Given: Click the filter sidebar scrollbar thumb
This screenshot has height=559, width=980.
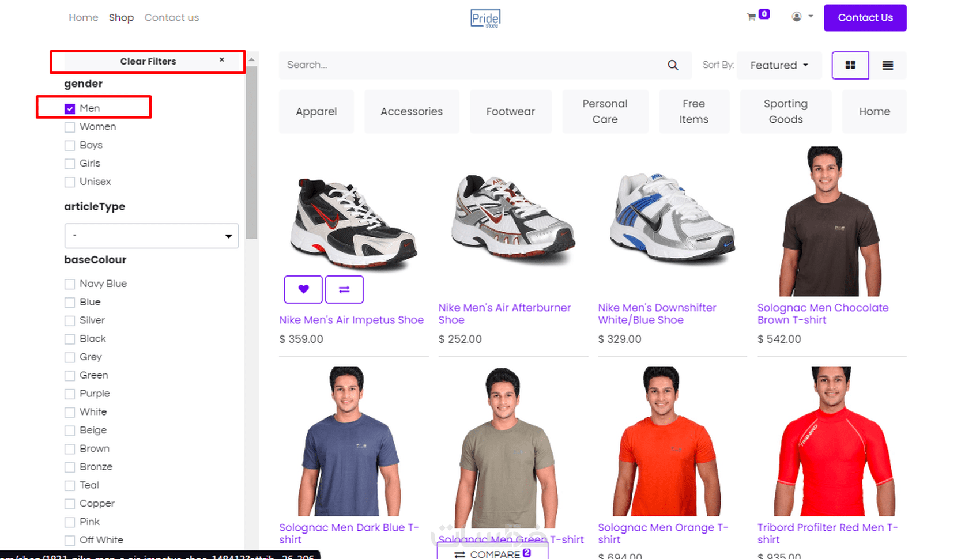Looking at the screenshot, I should tap(251, 152).
